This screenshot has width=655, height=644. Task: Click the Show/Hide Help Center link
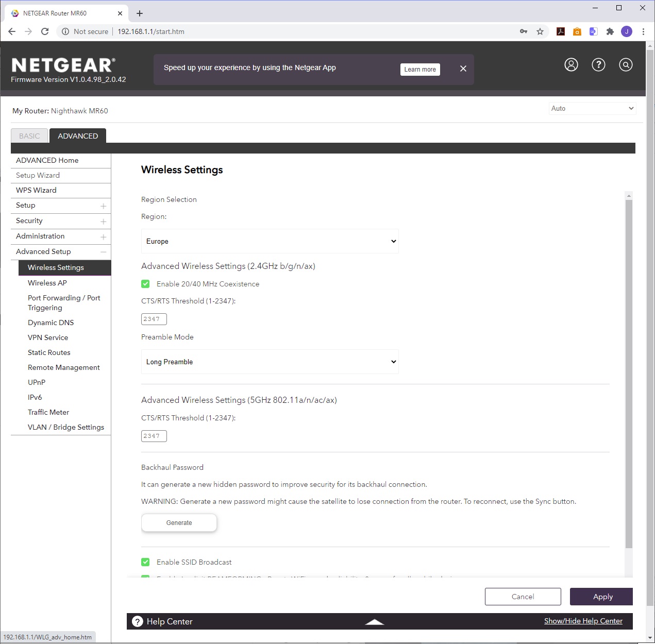[583, 621]
